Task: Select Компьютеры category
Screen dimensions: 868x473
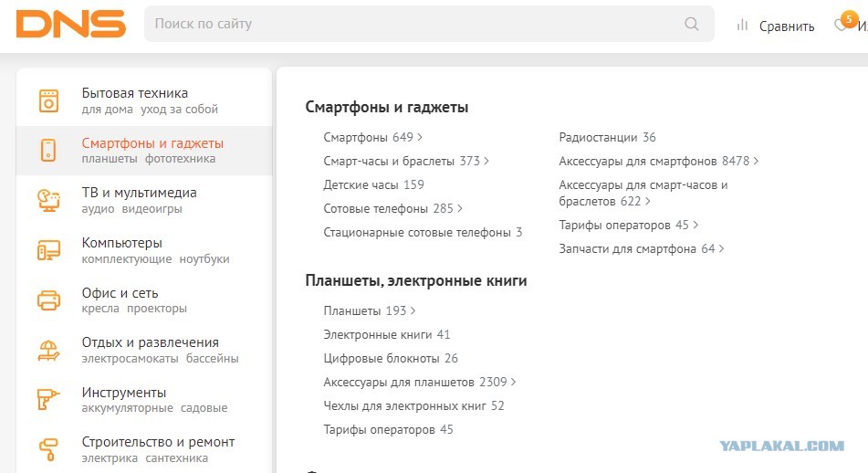Action: (121, 243)
